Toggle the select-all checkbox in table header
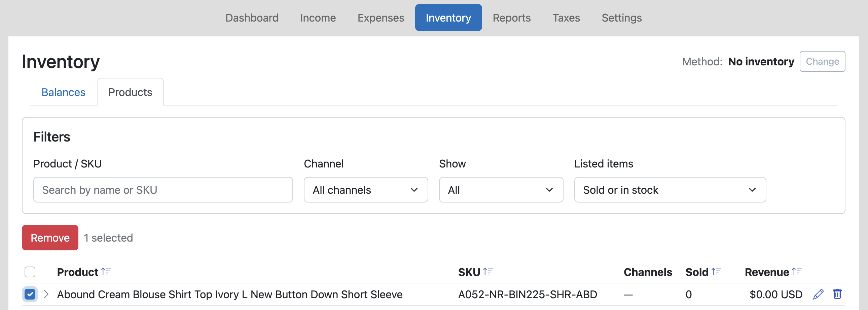 point(30,272)
